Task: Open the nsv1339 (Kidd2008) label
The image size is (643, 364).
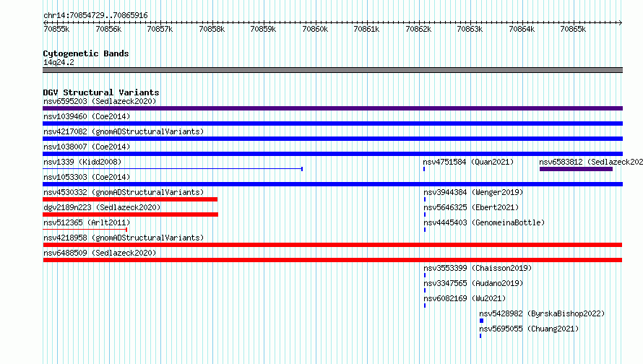Action: pos(82,162)
